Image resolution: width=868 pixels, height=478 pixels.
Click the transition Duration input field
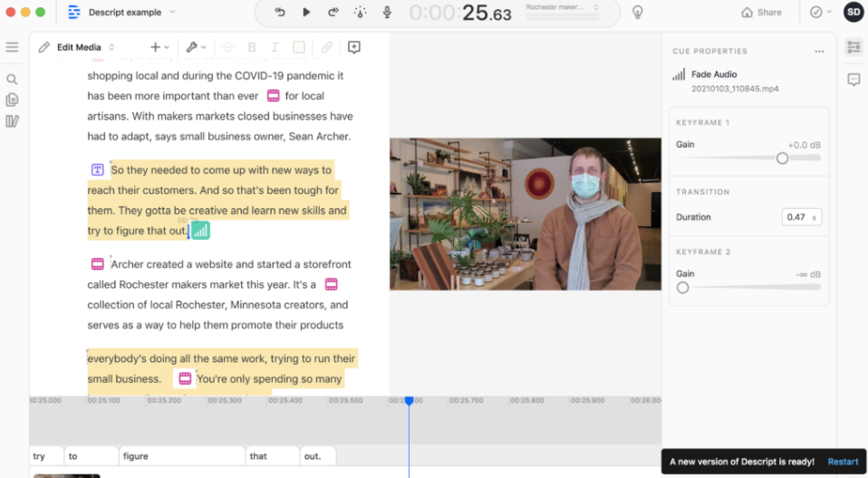(802, 217)
